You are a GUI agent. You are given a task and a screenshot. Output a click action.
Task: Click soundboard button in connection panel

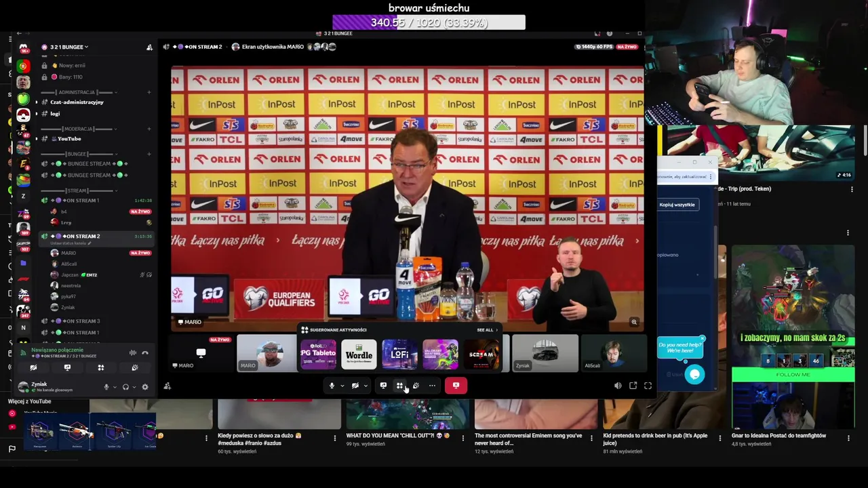pyautogui.click(x=135, y=367)
